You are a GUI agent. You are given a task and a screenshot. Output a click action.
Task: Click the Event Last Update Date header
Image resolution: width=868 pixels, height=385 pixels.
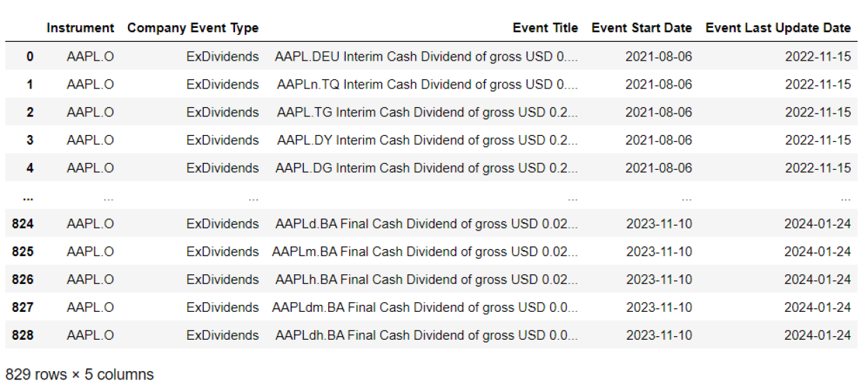(x=778, y=28)
